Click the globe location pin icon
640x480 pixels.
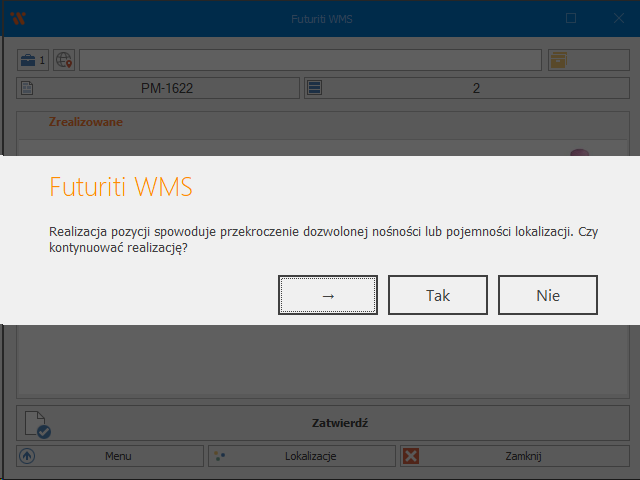pyautogui.click(x=64, y=60)
